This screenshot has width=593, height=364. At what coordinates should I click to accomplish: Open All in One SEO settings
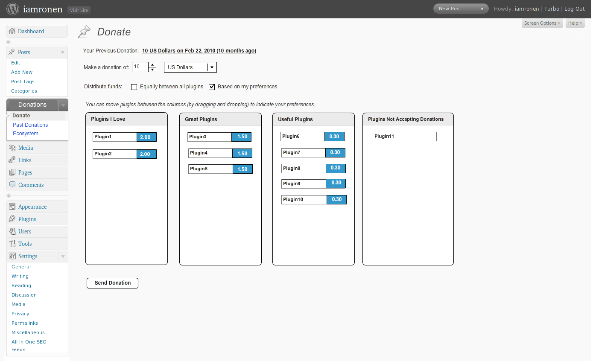coord(29,342)
